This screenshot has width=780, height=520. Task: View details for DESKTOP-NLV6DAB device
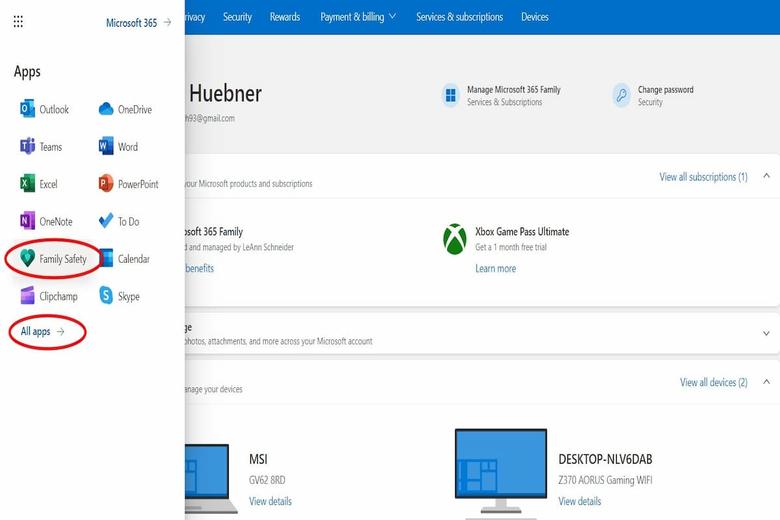(580, 501)
